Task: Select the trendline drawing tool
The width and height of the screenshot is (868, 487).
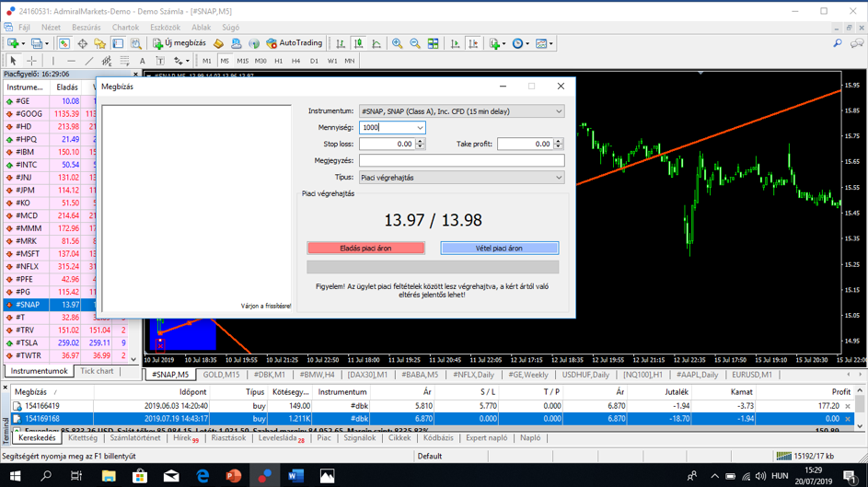Action: [88, 61]
